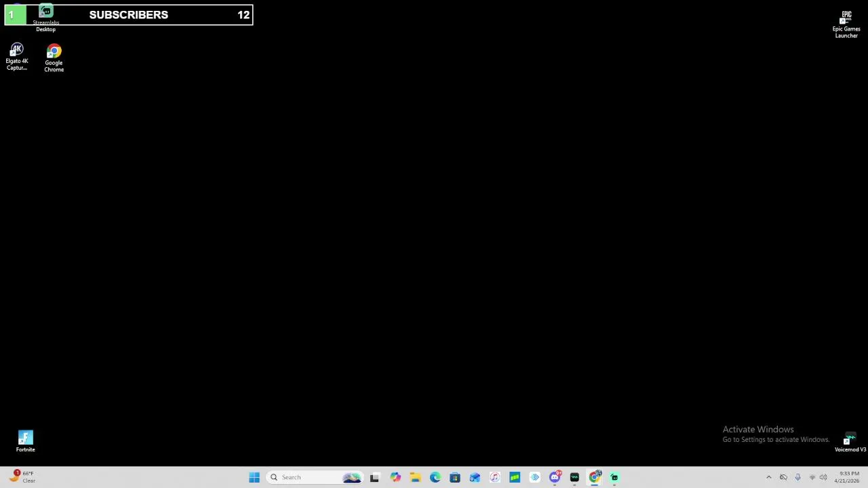Open the Wi-Fi network tray icon
Screen dimensions: 868x488
(812, 477)
